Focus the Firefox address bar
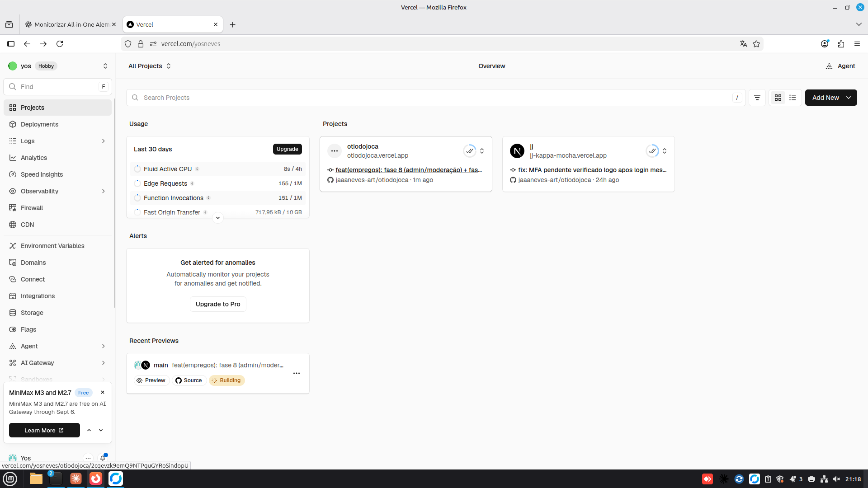The height and width of the screenshot is (488, 868). [442, 44]
